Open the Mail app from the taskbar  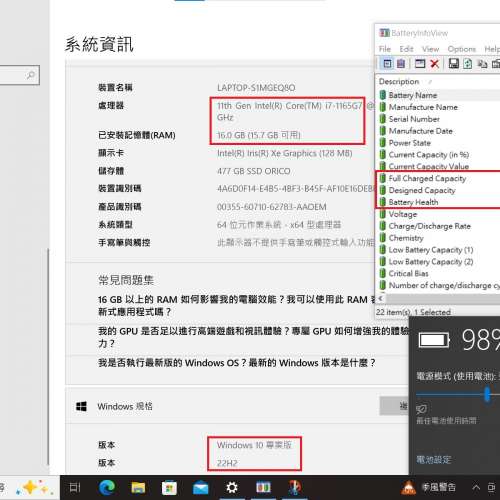pyautogui.click(x=200, y=488)
